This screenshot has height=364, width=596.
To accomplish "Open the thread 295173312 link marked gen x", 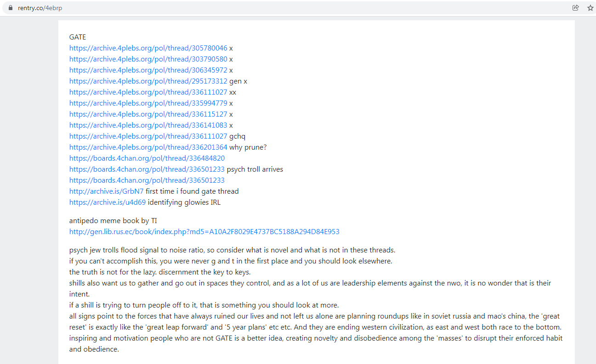I will 148,81.
